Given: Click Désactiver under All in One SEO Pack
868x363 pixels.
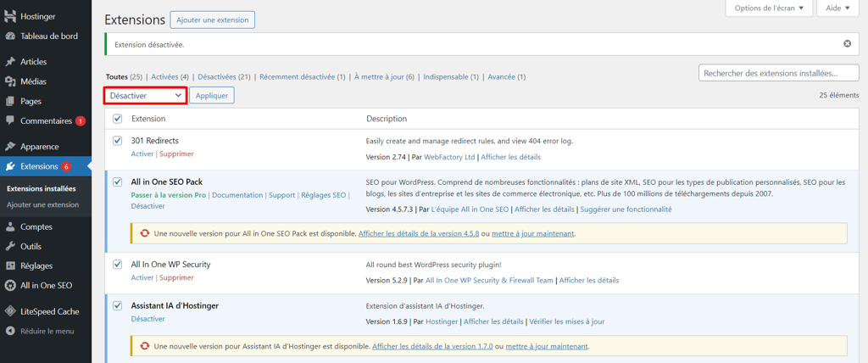Looking at the screenshot, I should tap(147, 205).
